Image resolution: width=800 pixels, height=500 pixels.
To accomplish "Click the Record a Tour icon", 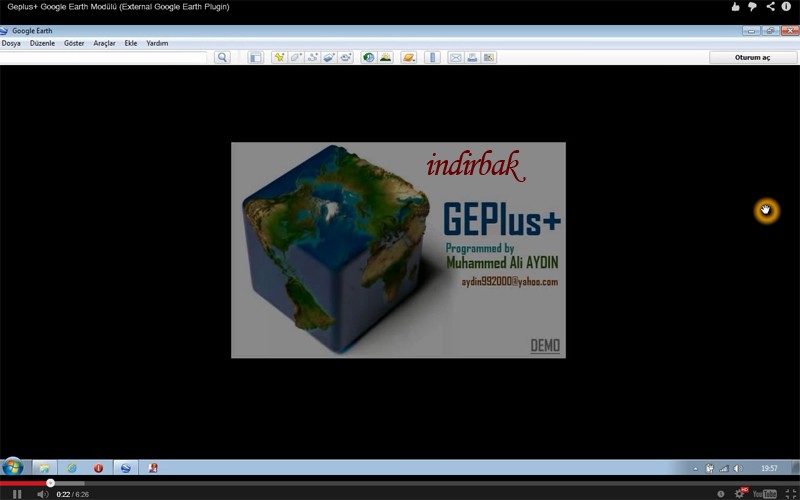I will [346, 57].
